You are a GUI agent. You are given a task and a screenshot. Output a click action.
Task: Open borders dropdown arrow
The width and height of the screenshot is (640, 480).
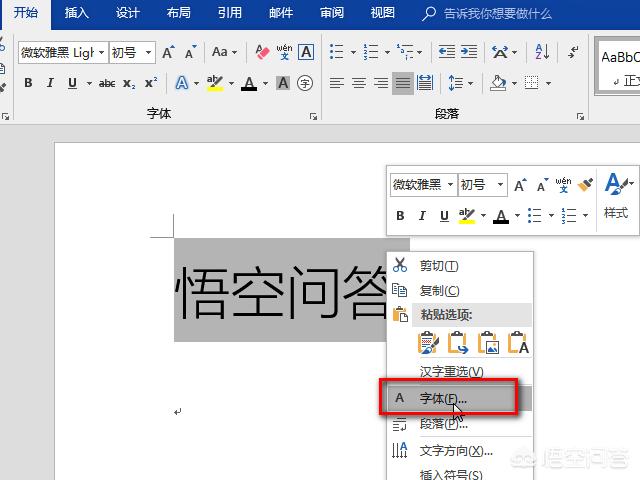(549, 83)
